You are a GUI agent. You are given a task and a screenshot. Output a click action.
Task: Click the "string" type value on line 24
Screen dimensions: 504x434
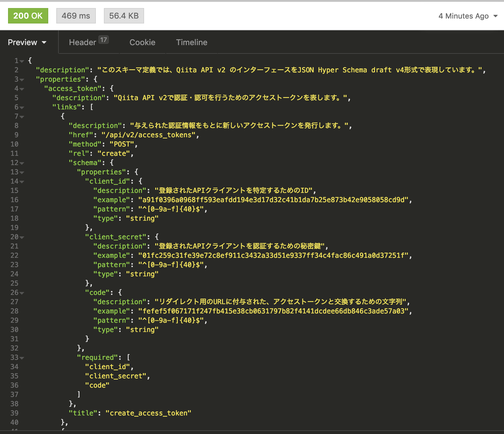tap(142, 274)
